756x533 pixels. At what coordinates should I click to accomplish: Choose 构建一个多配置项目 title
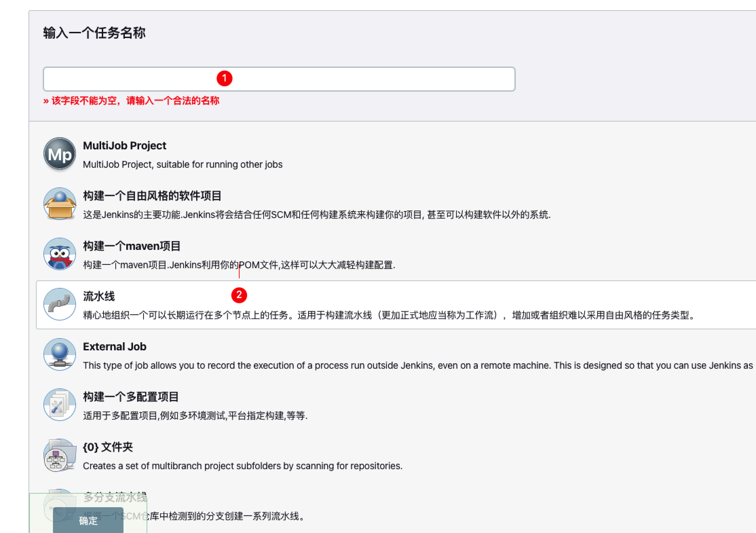tap(131, 397)
